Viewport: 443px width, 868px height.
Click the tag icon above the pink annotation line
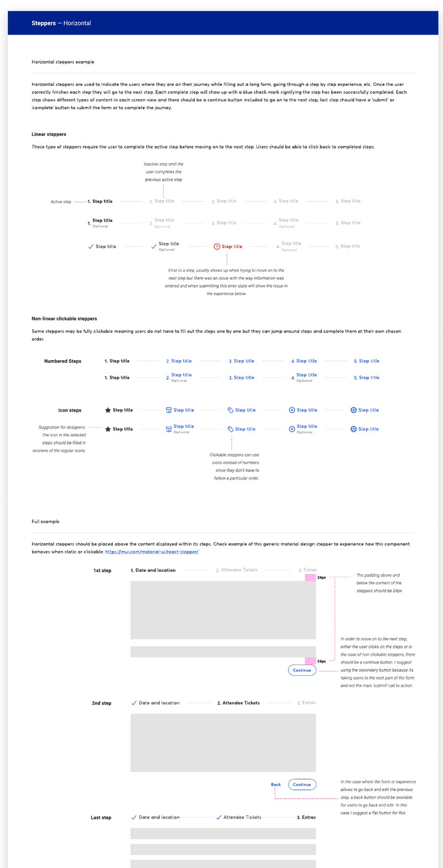[x=230, y=429]
